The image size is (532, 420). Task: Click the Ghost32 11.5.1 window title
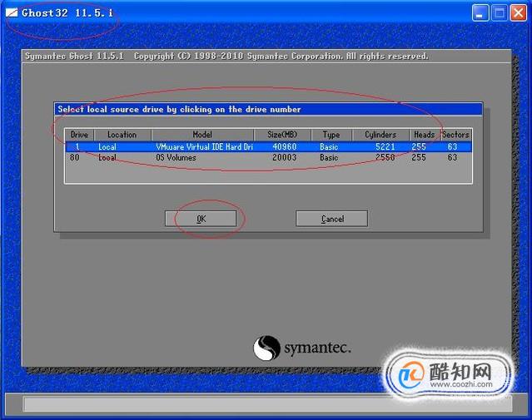(67, 12)
